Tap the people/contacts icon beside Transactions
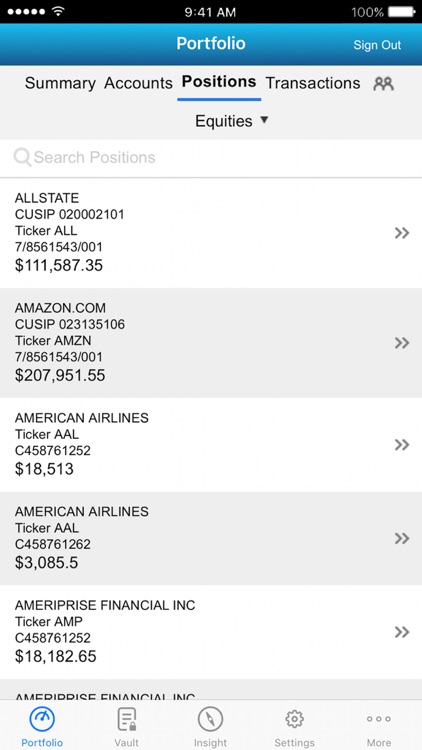The image size is (422, 750). [x=383, y=84]
